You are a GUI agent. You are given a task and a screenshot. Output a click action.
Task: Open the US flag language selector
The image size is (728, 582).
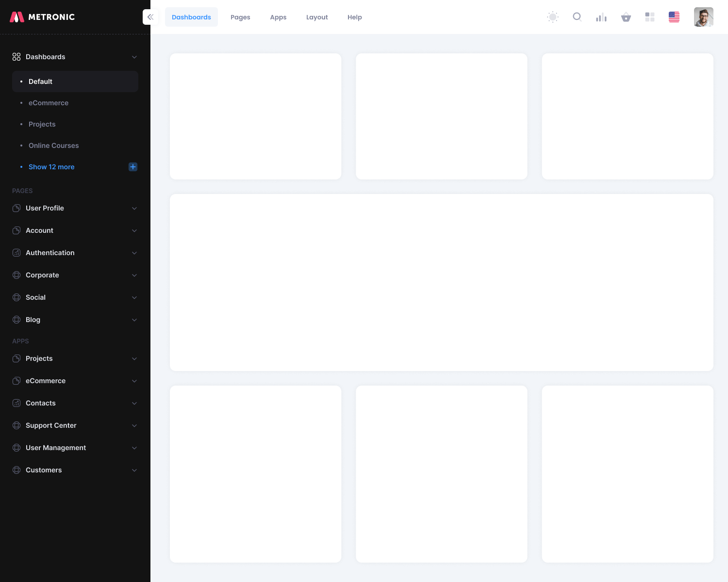[674, 17]
